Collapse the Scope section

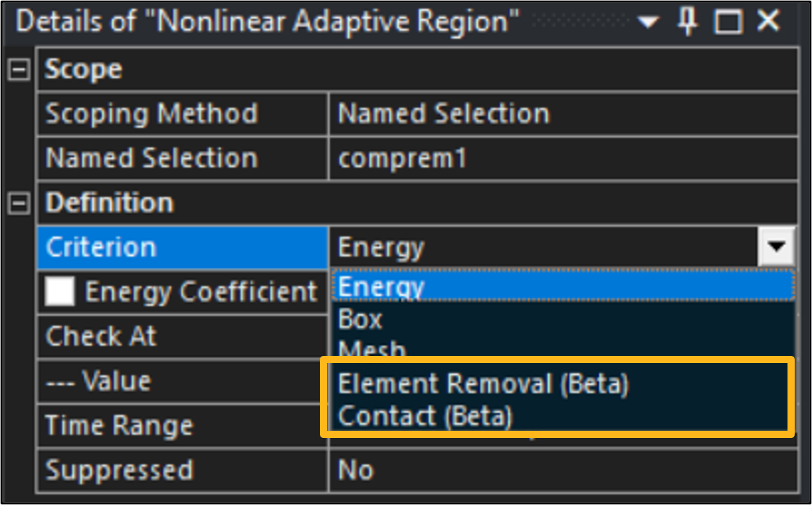[x=18, y=70]
